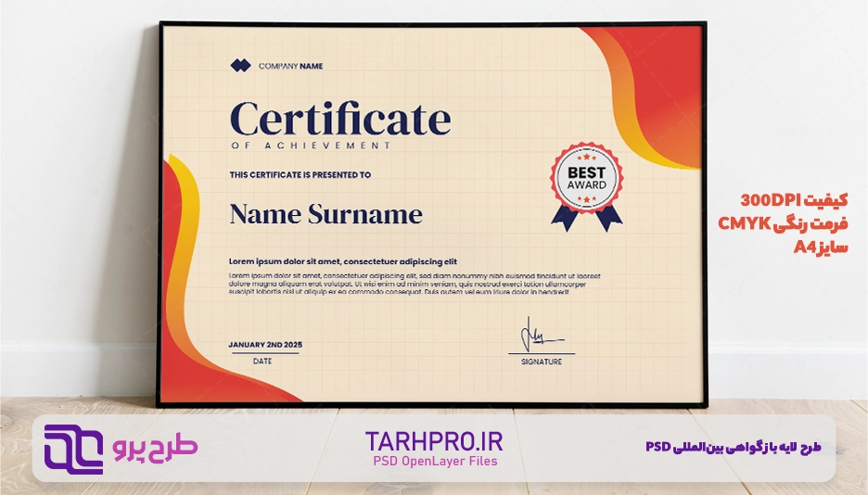Open the TARHPRO.IR website link
This screenshot has height=495, width=868.
pos(434,440)
